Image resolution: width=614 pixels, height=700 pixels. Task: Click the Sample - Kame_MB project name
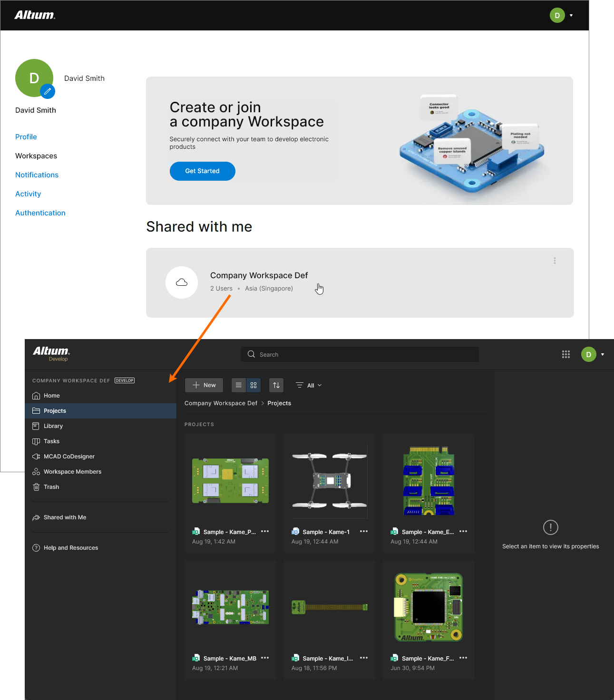[x=230, y=659]
